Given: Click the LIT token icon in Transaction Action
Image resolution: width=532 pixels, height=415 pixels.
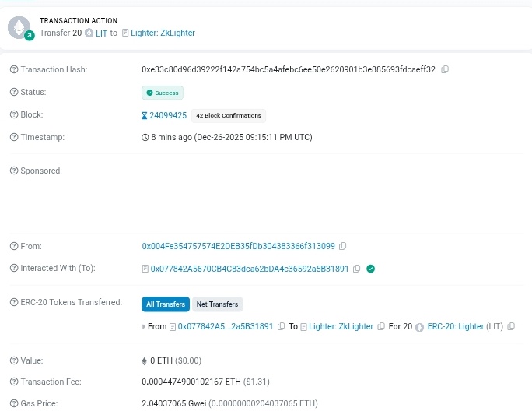Looking at the screenshot, I should 89,33.
